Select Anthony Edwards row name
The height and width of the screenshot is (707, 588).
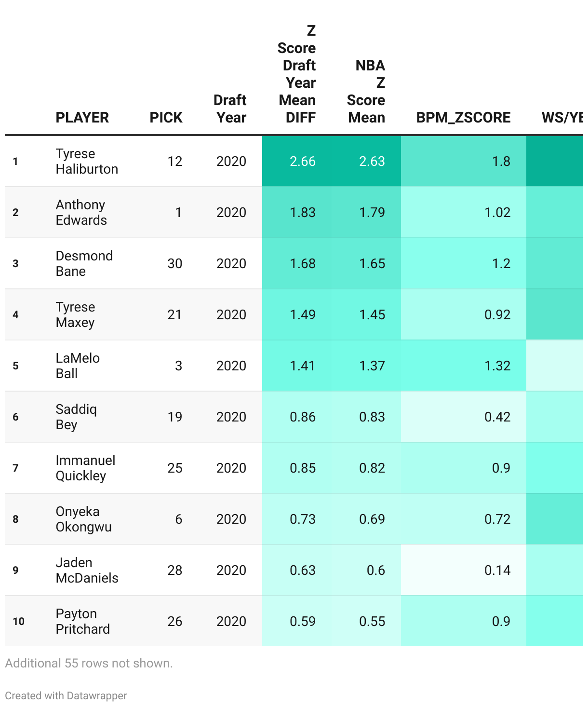point(81,212)
